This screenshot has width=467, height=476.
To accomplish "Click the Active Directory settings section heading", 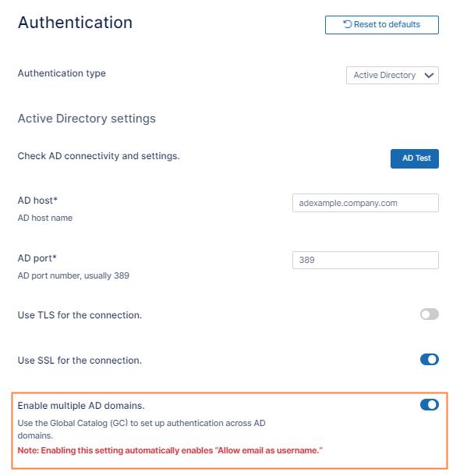I will click(x=87, y=119).
